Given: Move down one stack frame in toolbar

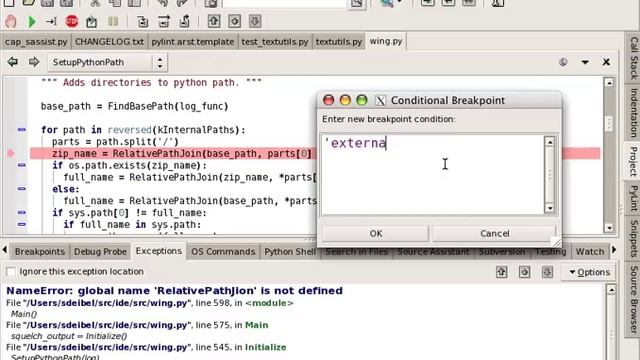Looking at the screenshot, I should coord(255,21).
